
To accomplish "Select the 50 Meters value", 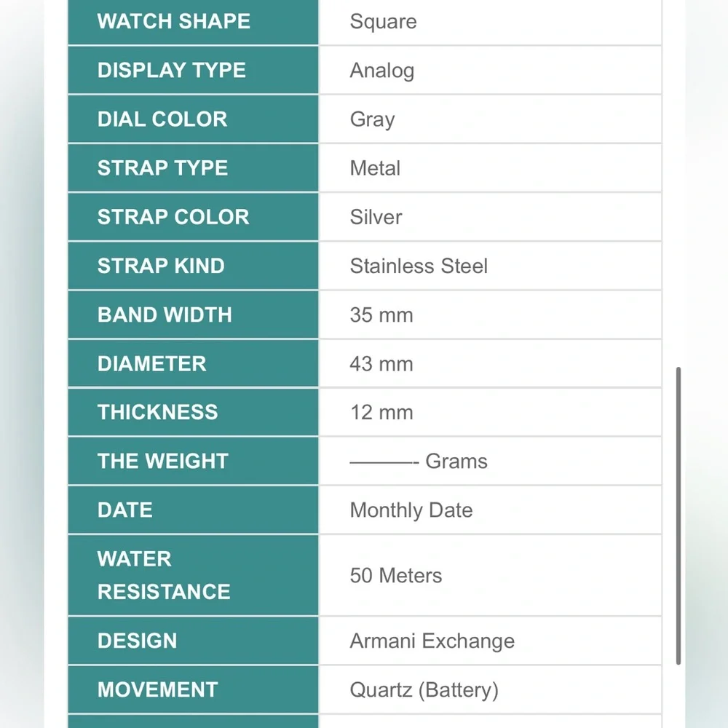I will pyautogui.click(x=395, y=576).
